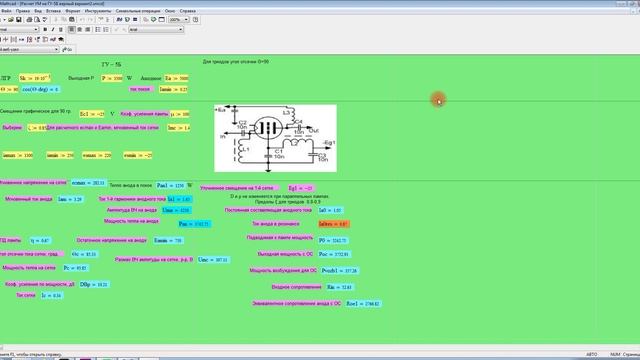Screen dimensions: 640x360
Task: Click the Emin residual anode voltage result
Action: (168, 240)
